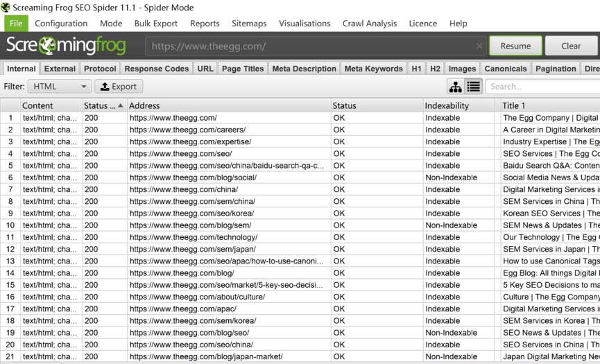This screenshot has width=600, height=364.
Task: Select the H2 tab
Action: (x=435, y=69)
